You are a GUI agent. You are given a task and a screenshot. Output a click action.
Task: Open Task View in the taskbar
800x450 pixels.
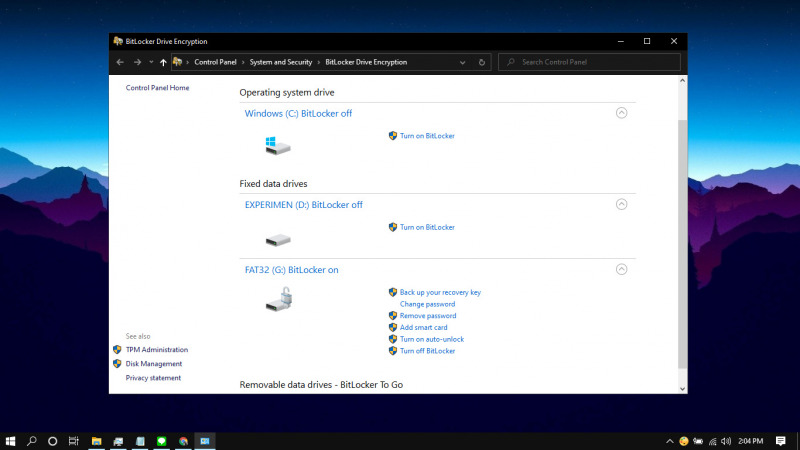[x=73, y=441]
